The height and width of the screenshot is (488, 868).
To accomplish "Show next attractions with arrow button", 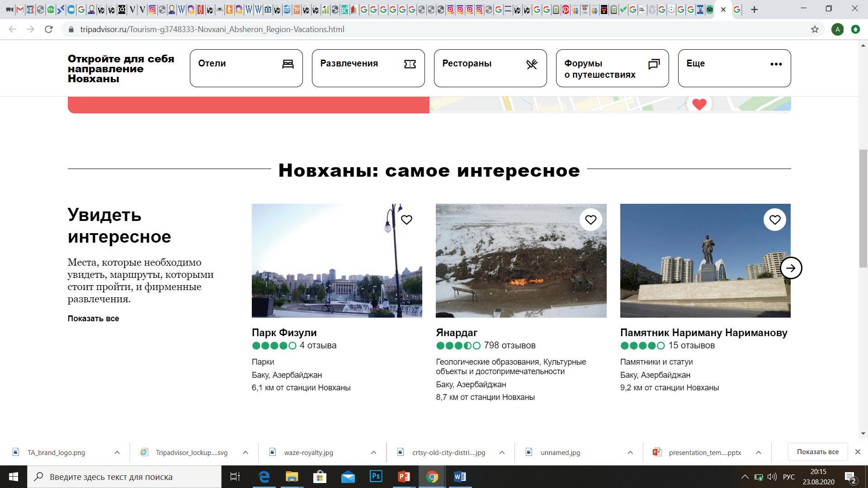I will pos(791,268).
